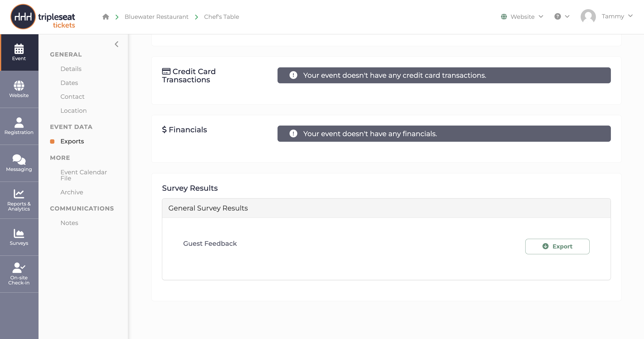Screen dimensions: 644x339
Task: Open Event Calendar File item
Action: [84, 175]
